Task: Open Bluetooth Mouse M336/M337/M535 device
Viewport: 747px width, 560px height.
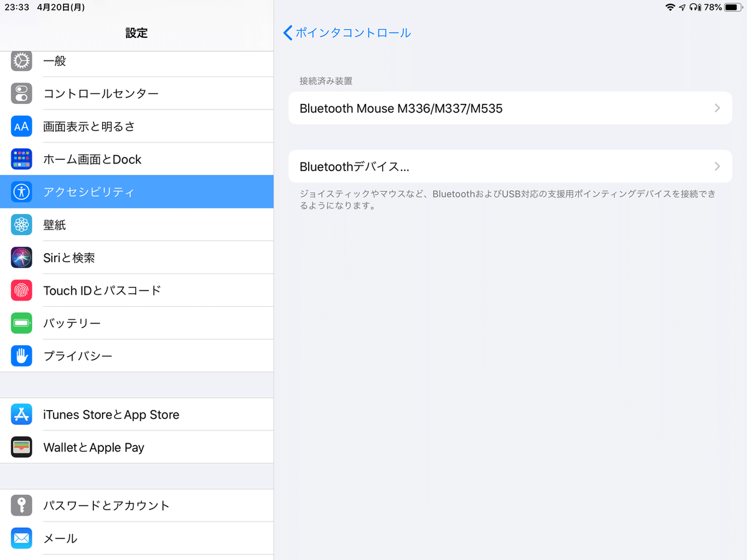Action: (510, 108)
